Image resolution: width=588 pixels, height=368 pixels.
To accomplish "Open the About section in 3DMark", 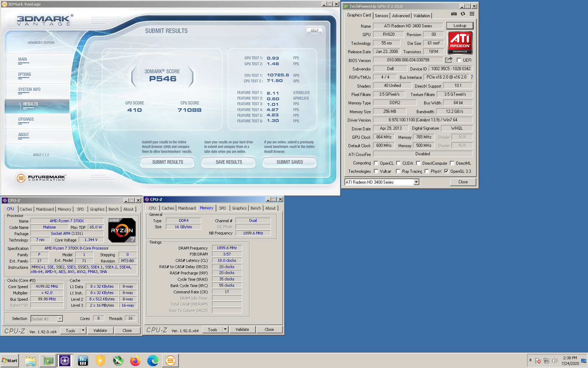I will (23, 135).
